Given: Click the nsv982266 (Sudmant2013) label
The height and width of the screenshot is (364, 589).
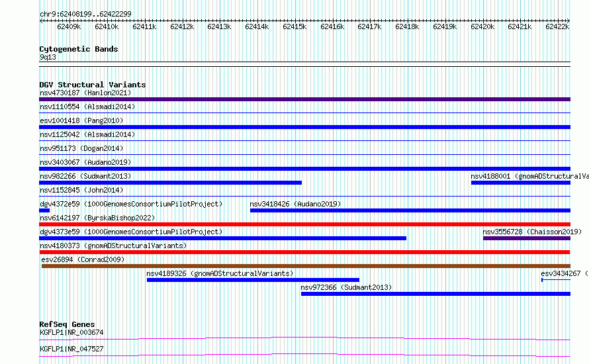Looking at the screenshot, I should coord(85,176).
